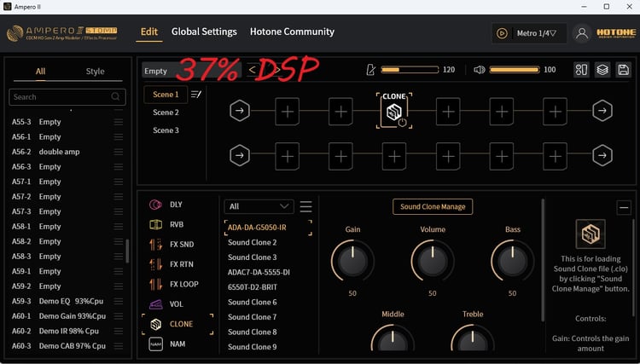
Task: Add effect in third bottom chain slot
Action: [x=394, y=156]
